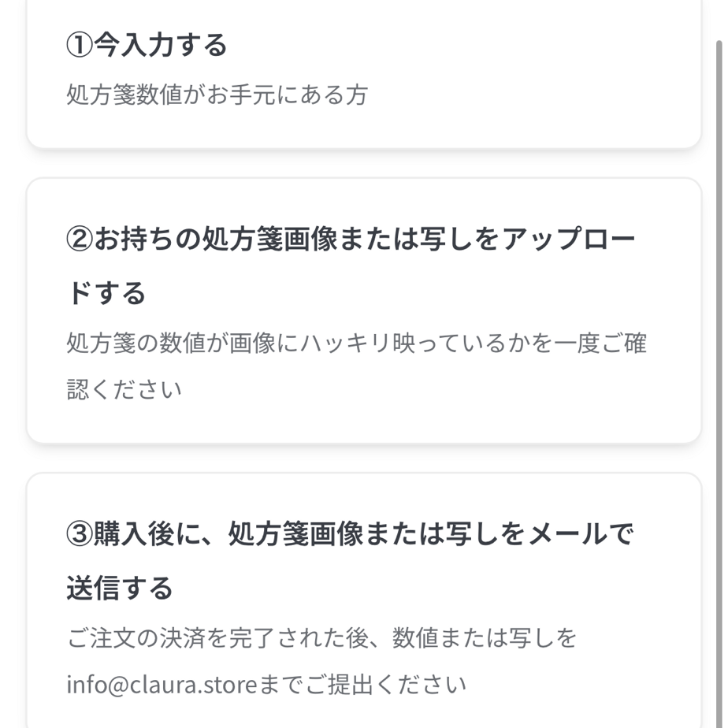Viewport: 728px width, 728px height.
Task: Click the までご提出ください text after the email
Action: (362, 684)
